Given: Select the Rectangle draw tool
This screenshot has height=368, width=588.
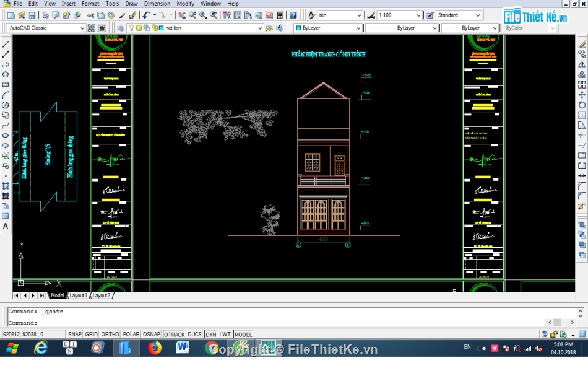Looking at the screenshot, I should click(6, 85).
